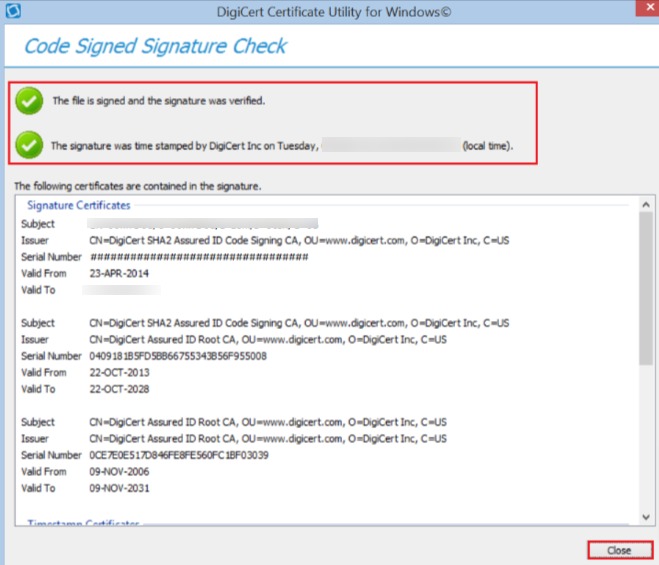Click the '(local time).' text

point(488,146)
